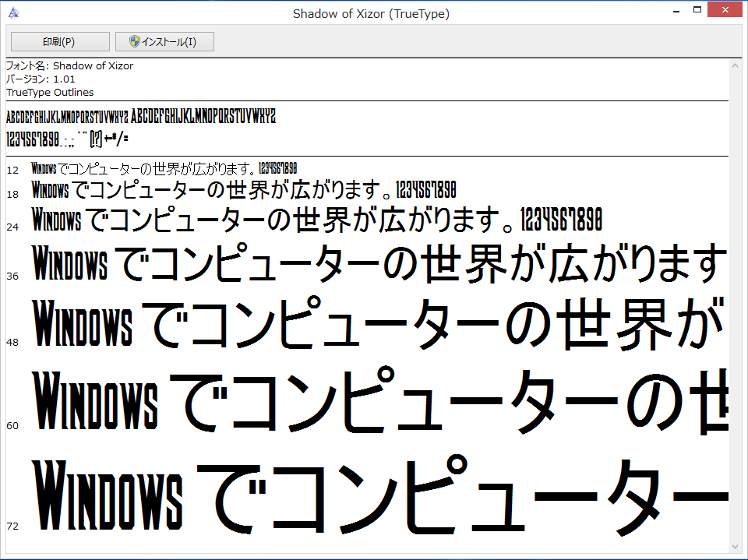Click the UAC shield icon on the install button
The image size is (748, 560).
click(135, 42)
